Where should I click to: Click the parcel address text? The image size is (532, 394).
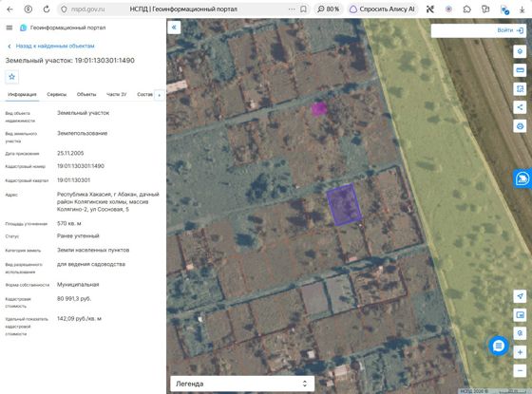[x=108, y=201]
